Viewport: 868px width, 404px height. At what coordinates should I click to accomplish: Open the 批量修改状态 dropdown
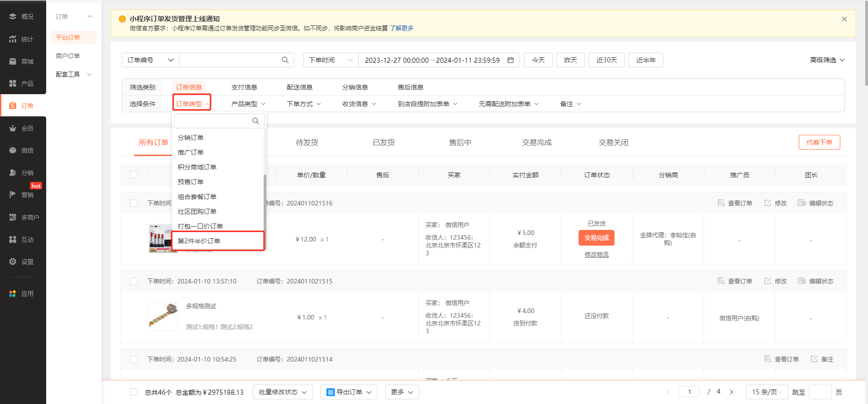[x=283, y=392]
